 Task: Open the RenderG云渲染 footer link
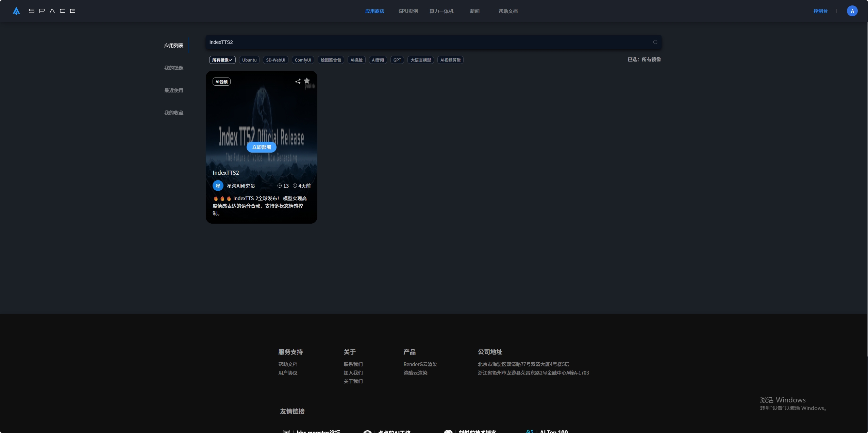(x=420, y=364)
